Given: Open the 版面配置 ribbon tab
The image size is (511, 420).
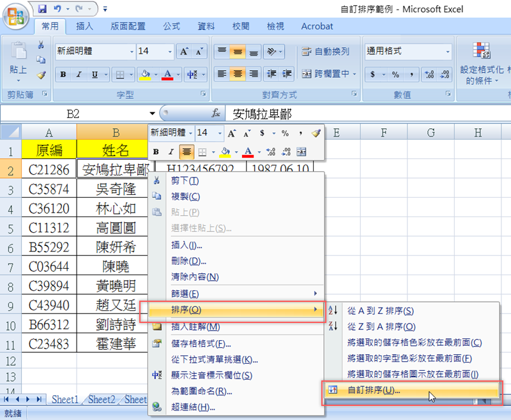Looking at the screenshot, I should point(128,26).
